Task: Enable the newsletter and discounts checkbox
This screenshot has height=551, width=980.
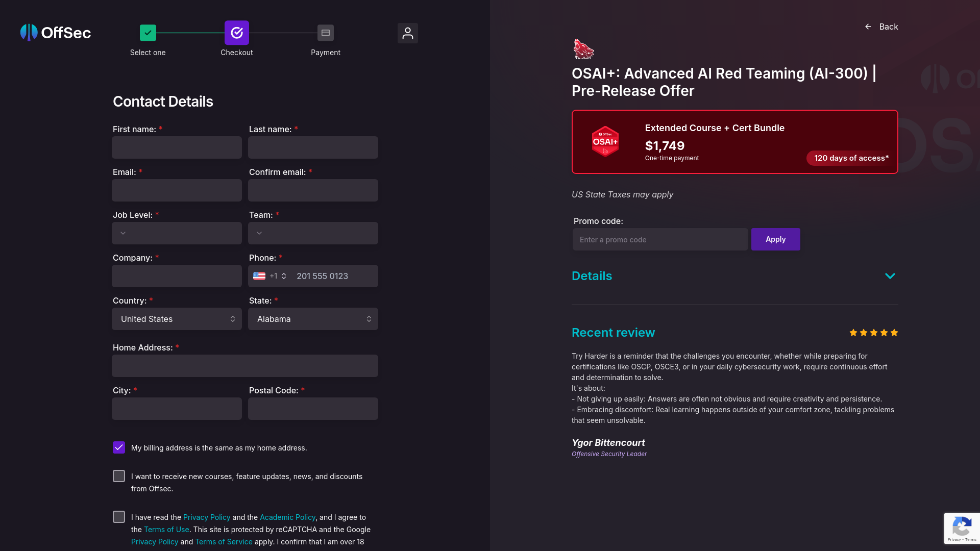Action: tap(119, 475)
